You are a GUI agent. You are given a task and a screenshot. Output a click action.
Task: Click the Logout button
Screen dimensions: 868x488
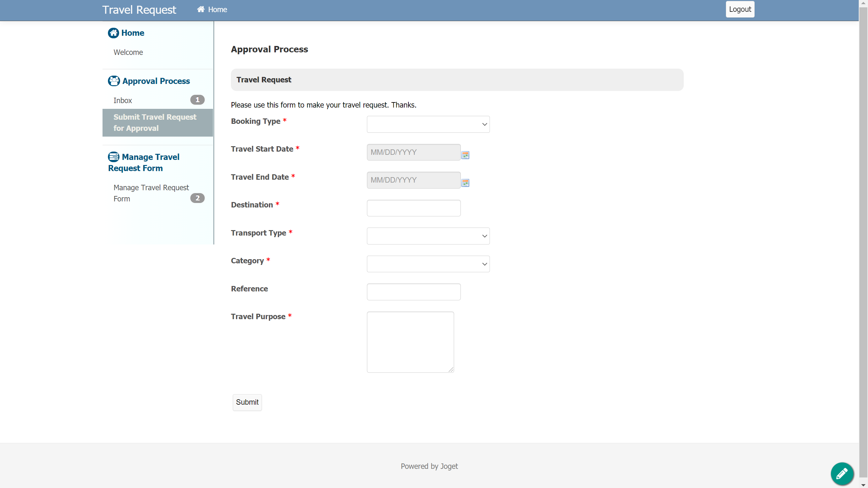[x=740, y=9]
